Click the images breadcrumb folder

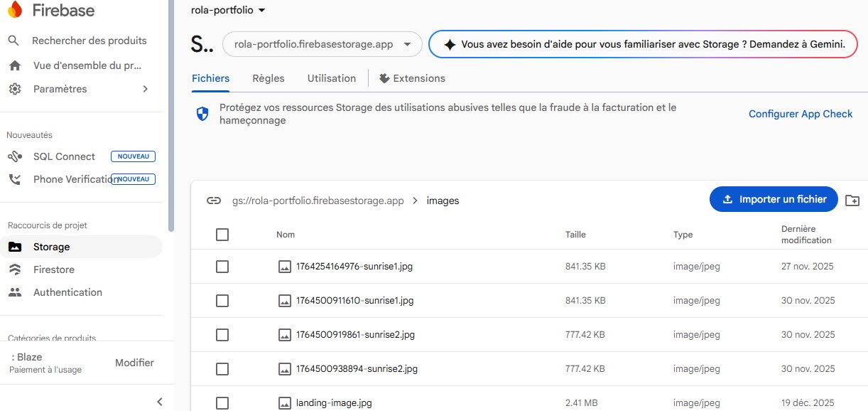(443, 201)
